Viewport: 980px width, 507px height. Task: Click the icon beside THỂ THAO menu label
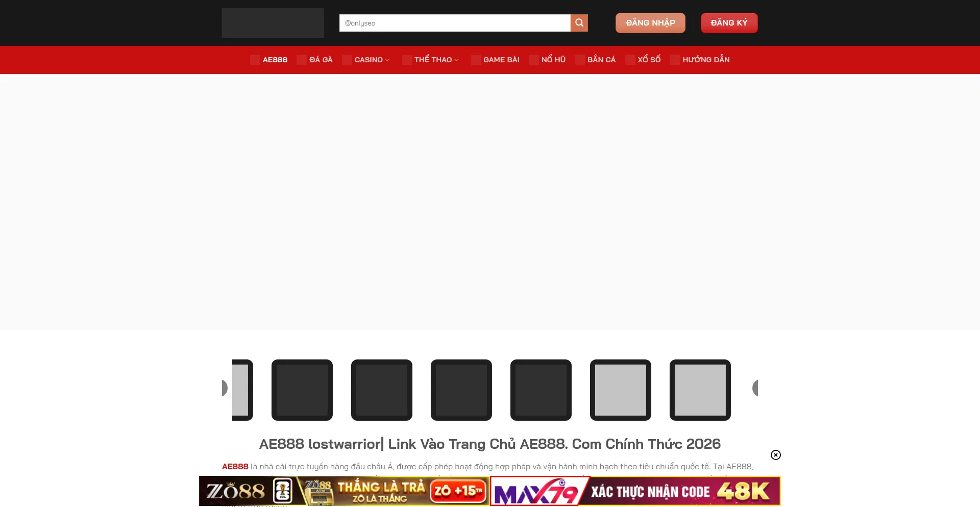(407, 60)
